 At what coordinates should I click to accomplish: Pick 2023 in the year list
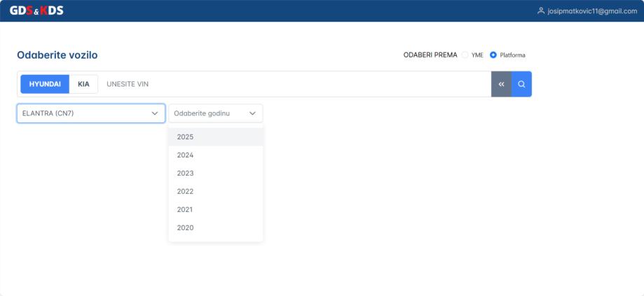point(186,174)
